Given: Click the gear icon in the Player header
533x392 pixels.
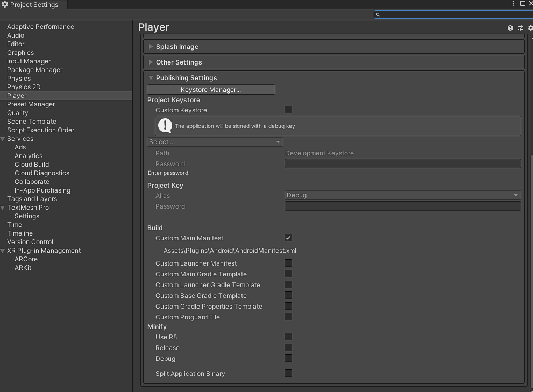Looking at the screenshot, I should (x=530, y=27).
